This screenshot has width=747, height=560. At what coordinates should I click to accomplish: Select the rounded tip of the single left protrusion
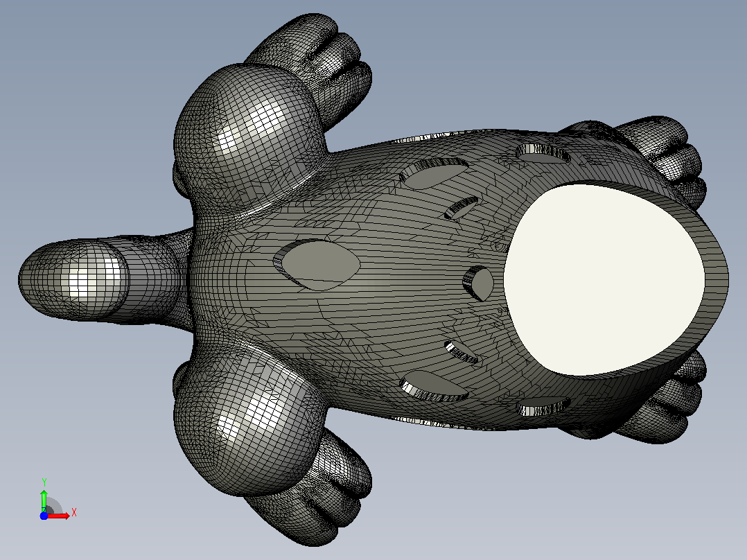(x=74, y=279)
